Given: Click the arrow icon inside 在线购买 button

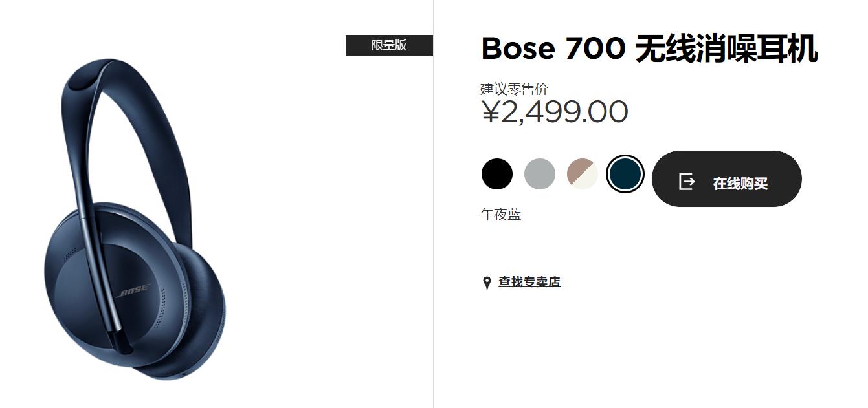Looking at the screenshot, I should coord(686,182).
